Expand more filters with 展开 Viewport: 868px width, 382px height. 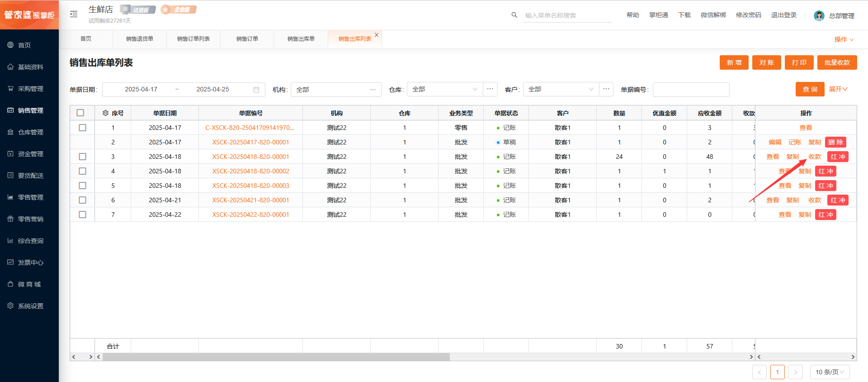838,89
